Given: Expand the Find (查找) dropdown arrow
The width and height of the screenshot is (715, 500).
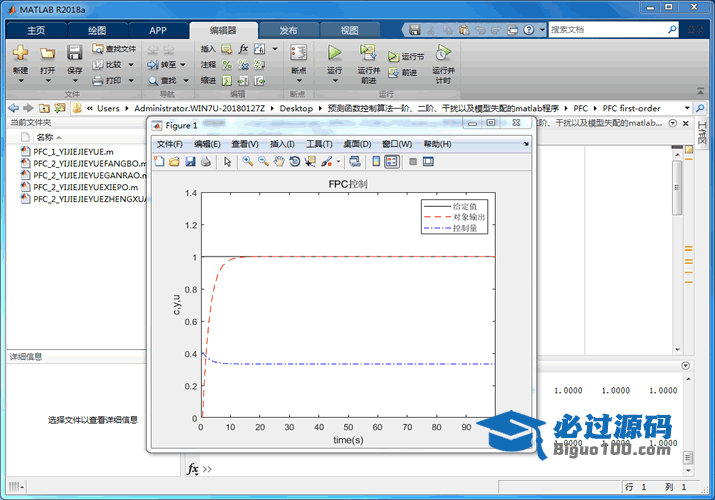Looking at the screenshot, I should pyautogui.click(x=186, y=81).
